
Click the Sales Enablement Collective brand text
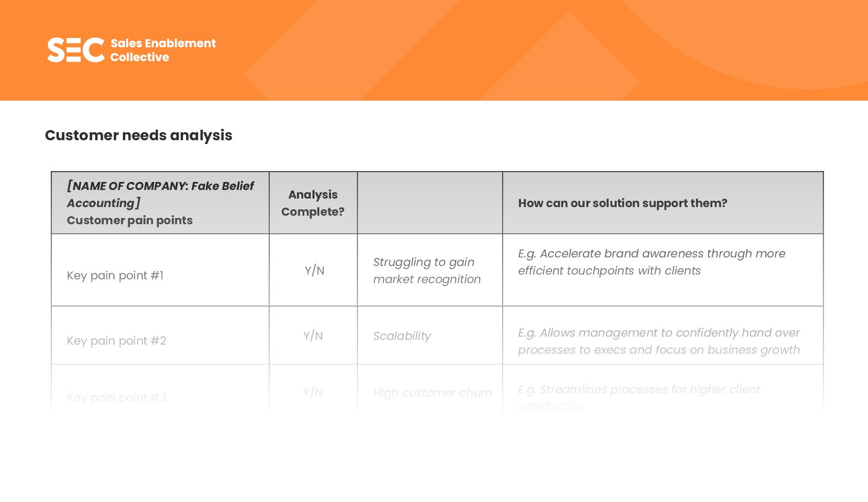click(x=163, y=50)
